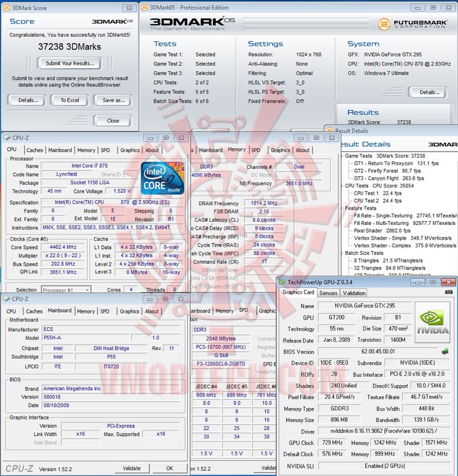Click the Futuremark Corporation logo

pyautogui.click(x=412, y=24)
